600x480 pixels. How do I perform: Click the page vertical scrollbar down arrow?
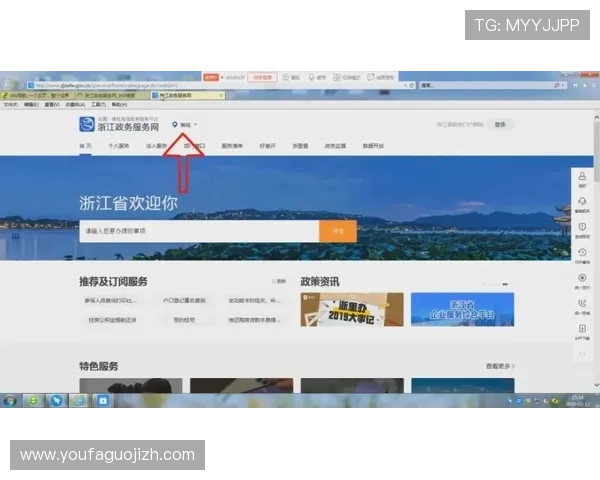(x=597, y=385)
